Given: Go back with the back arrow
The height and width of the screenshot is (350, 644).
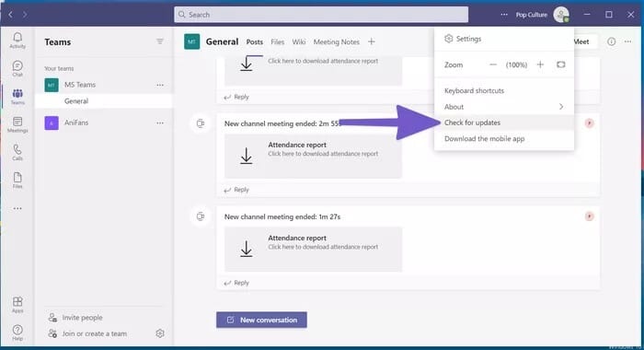Looking at the screenshot, I should coord(11,15).
